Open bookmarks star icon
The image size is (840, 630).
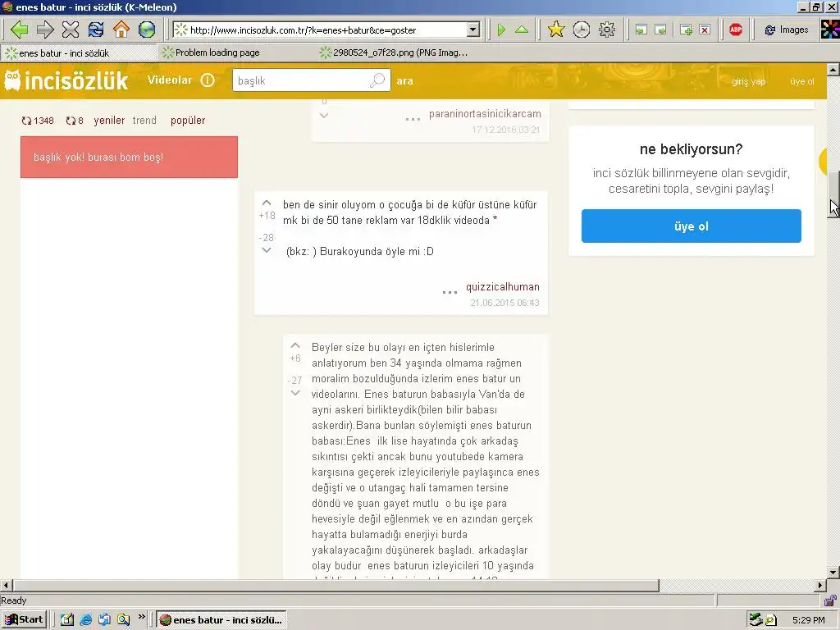point(556,30)
